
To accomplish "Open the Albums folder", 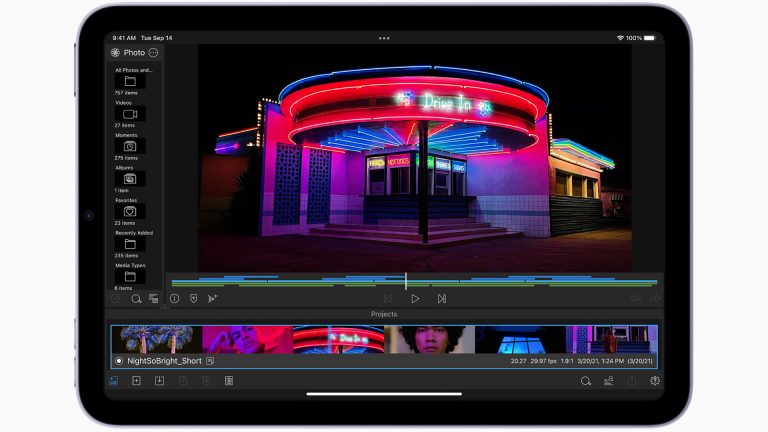I will click(x=130, y=178).
